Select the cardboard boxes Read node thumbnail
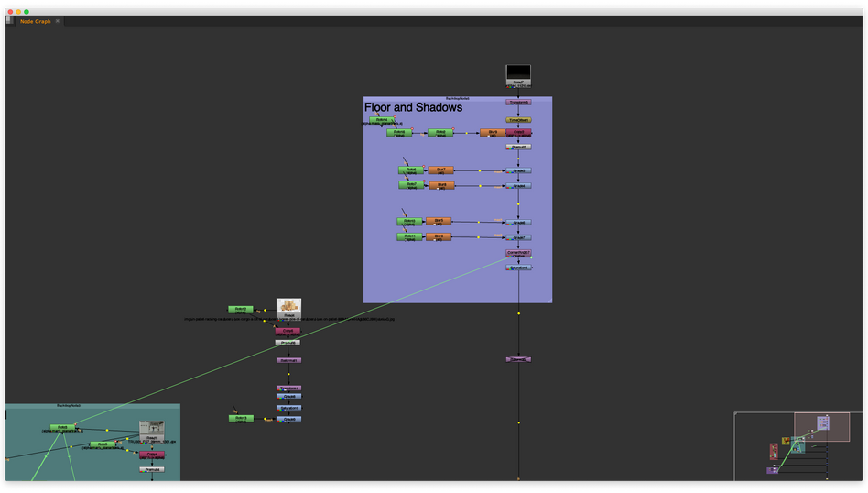Image resolution: width=868 pixels, height=493 pixels. pos(289,309)
